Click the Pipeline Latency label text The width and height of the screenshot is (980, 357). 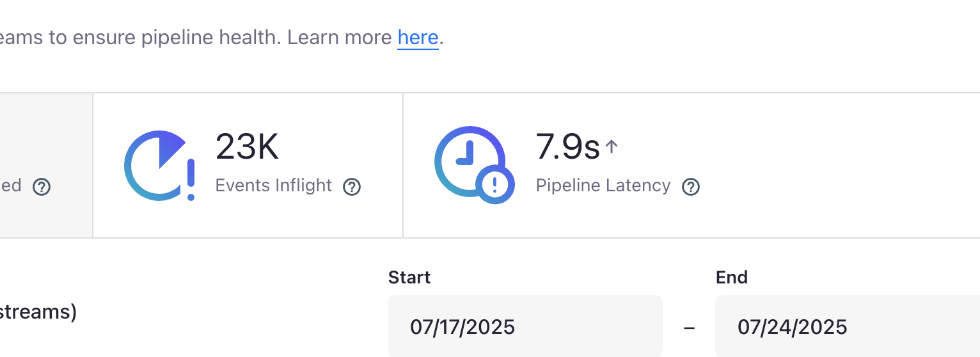pos(603,186)
